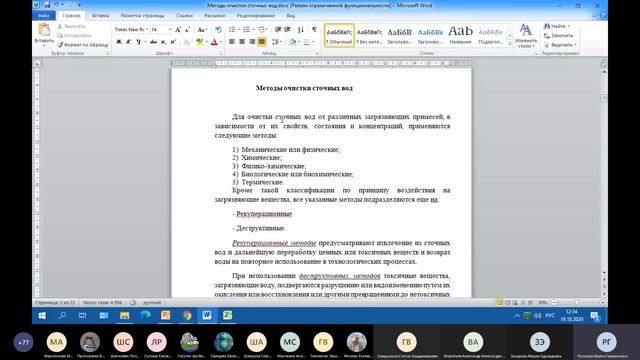Viewport: 640px width, 360px height.
Task: Select the Без интервала style
Action: click(x=369, y=36)
